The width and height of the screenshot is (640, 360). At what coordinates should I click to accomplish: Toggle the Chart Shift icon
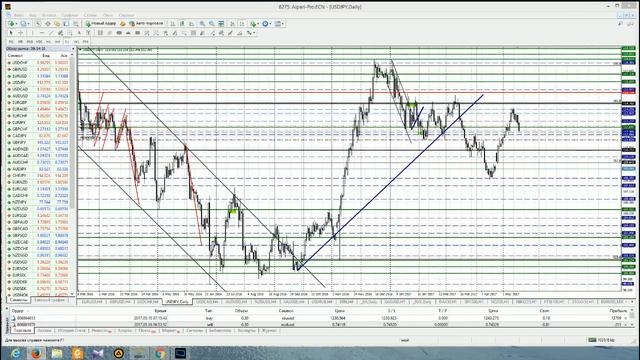click(242, 24)
